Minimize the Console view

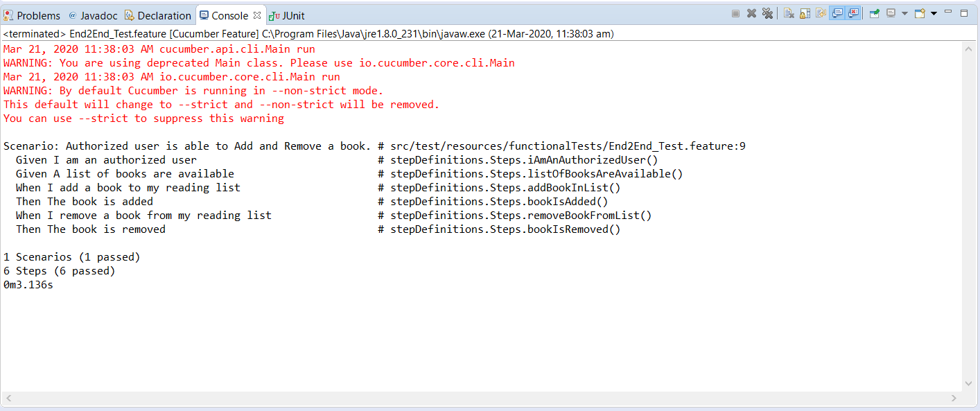pos(947,12)
